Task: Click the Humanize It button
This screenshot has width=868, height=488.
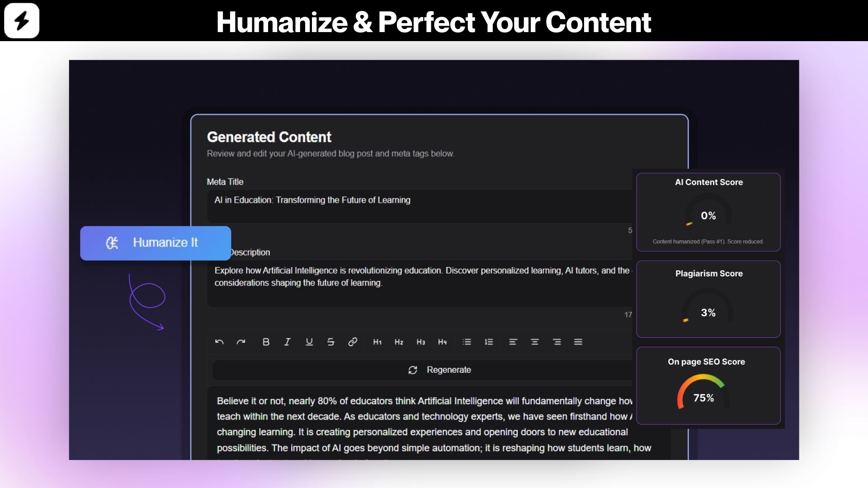Action: [x=156, y=243]
